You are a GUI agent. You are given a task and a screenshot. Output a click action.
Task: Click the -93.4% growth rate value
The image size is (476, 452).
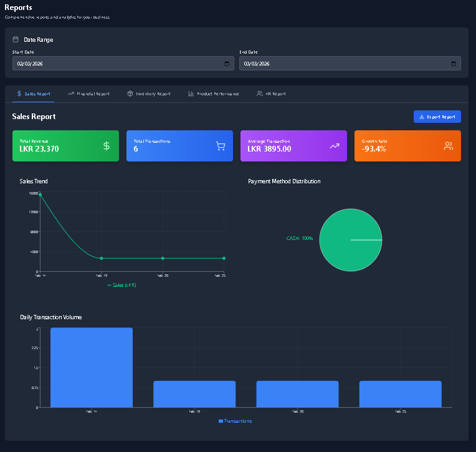[x=374, y=149]
